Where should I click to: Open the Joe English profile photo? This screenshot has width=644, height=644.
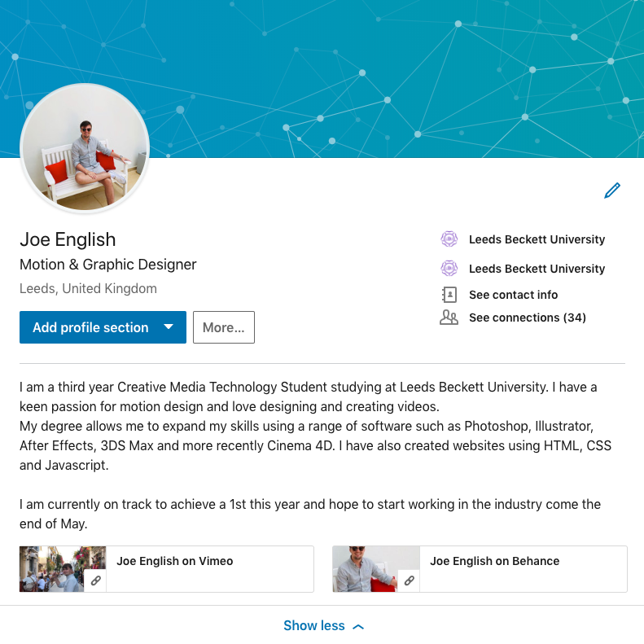[x=85, y=148]
